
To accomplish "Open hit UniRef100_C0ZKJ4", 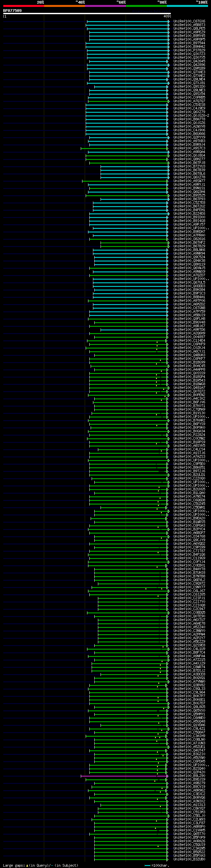I will [189, 348].
